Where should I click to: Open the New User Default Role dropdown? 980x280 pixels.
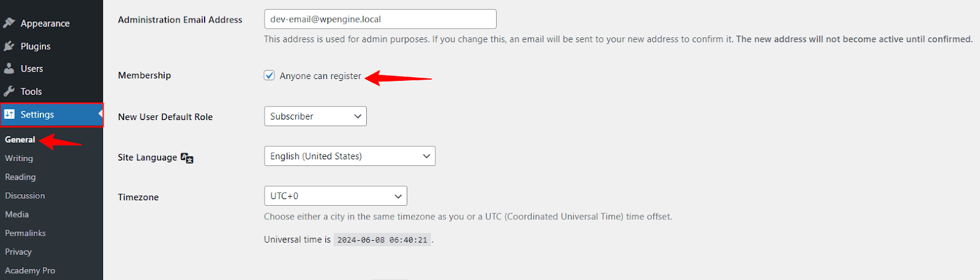315,116
